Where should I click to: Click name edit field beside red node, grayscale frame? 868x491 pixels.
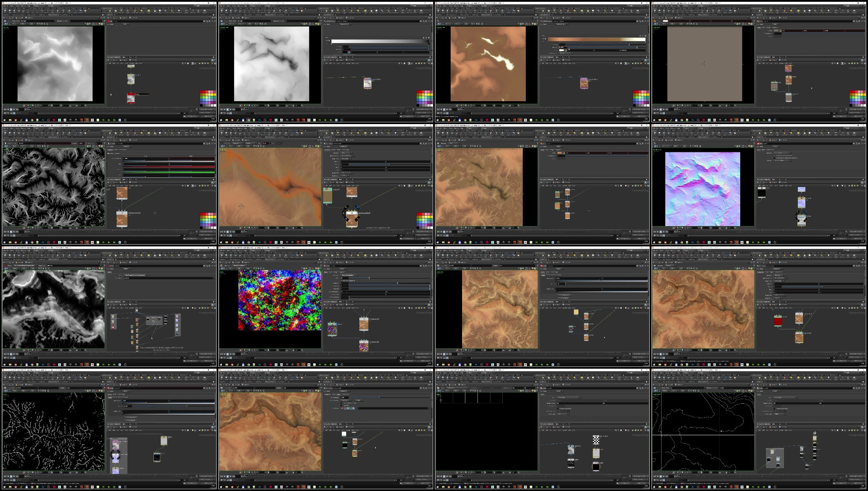tap(142, 94)
